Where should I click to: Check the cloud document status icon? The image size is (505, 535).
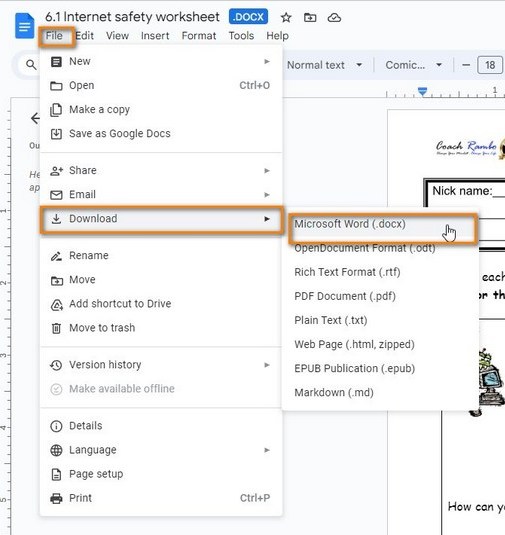(x=334, y=17)
